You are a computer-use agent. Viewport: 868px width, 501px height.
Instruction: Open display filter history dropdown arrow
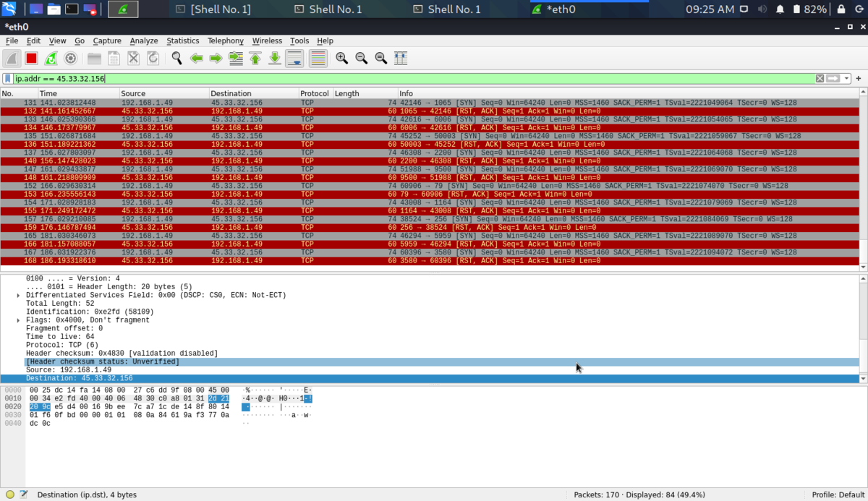pos(846,78)
